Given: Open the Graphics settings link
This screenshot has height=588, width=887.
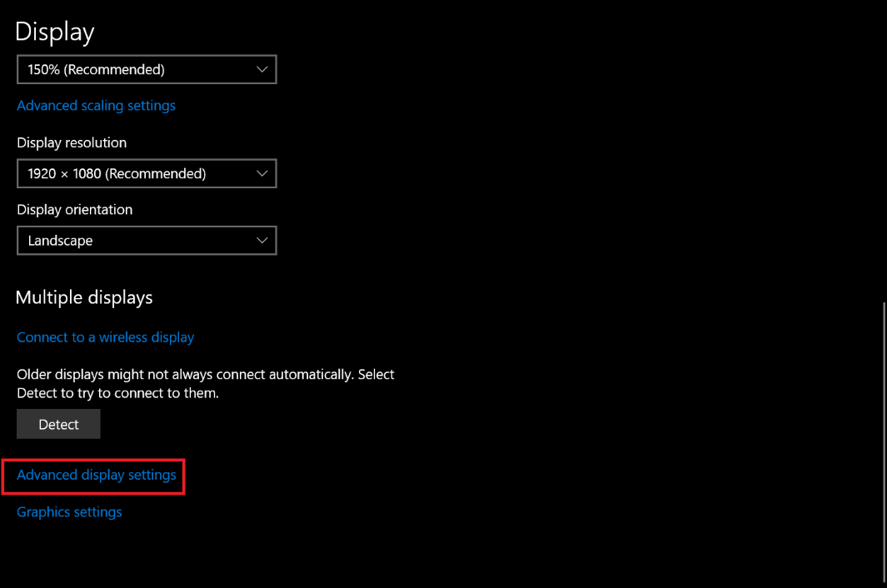Looking at the screenshot, I should (69, 512).
